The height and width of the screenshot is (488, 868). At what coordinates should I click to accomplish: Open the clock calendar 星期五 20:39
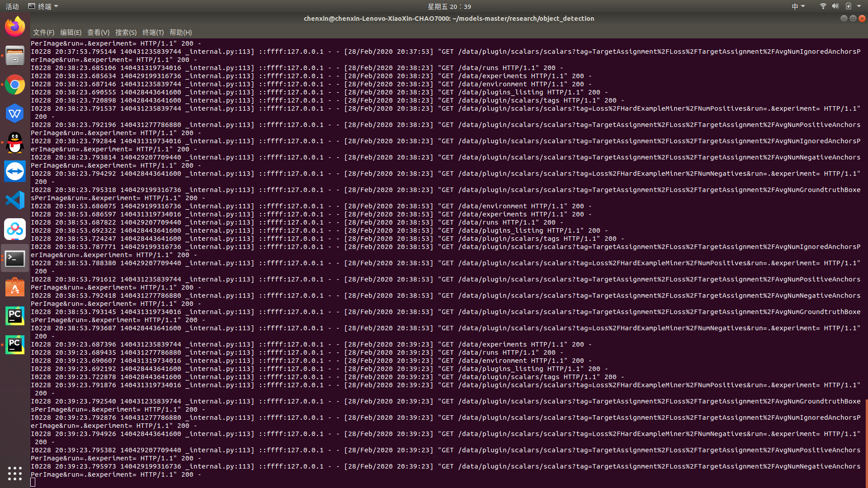point(449,6)
